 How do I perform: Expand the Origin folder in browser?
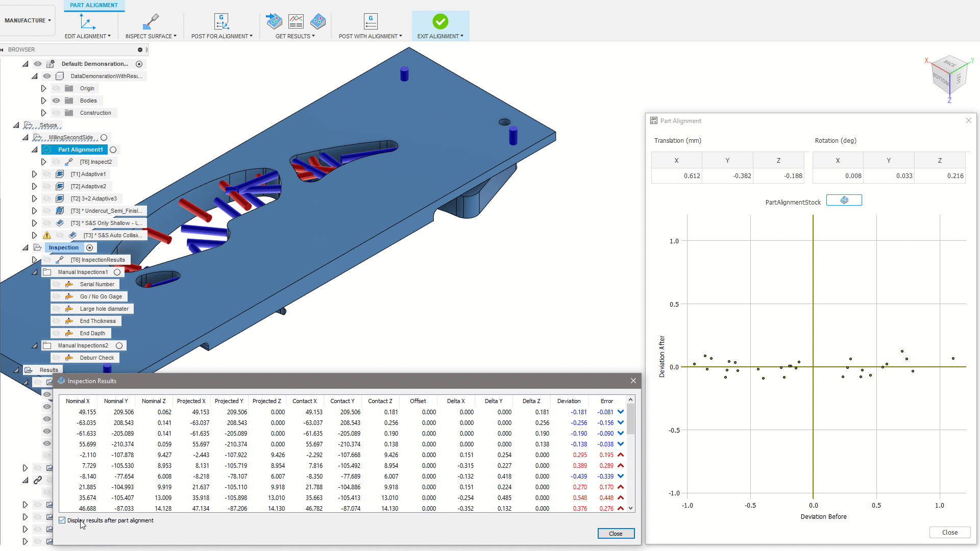tap(43, 88)
